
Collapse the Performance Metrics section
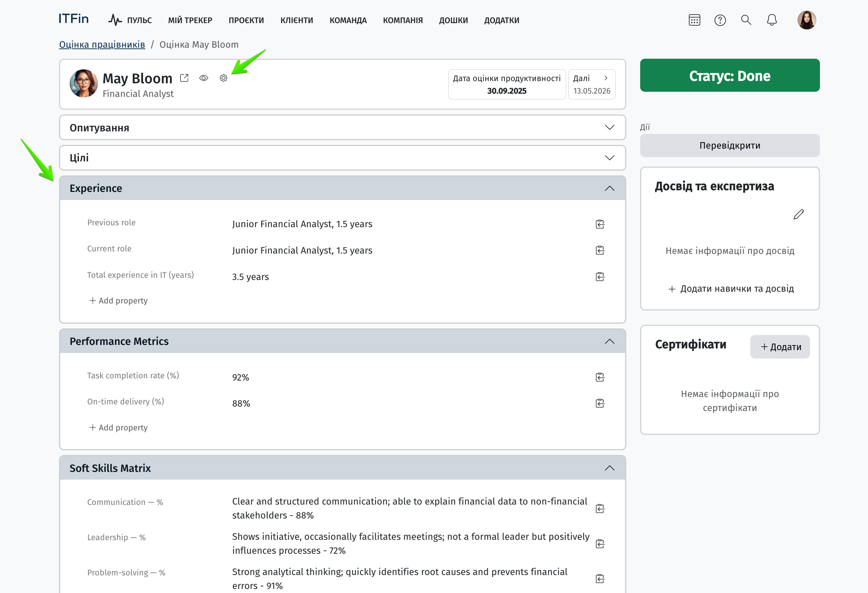609,342
